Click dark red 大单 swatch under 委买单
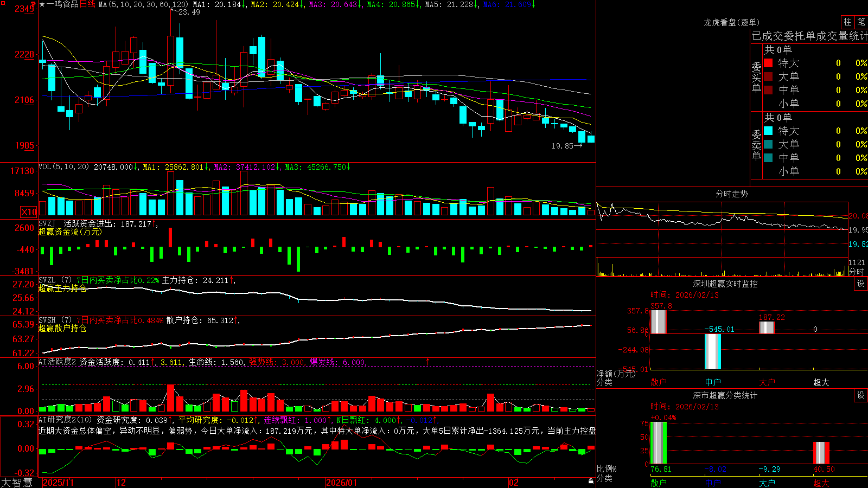The width and height of the screenshot is (868, 488). tap(768, 76)
